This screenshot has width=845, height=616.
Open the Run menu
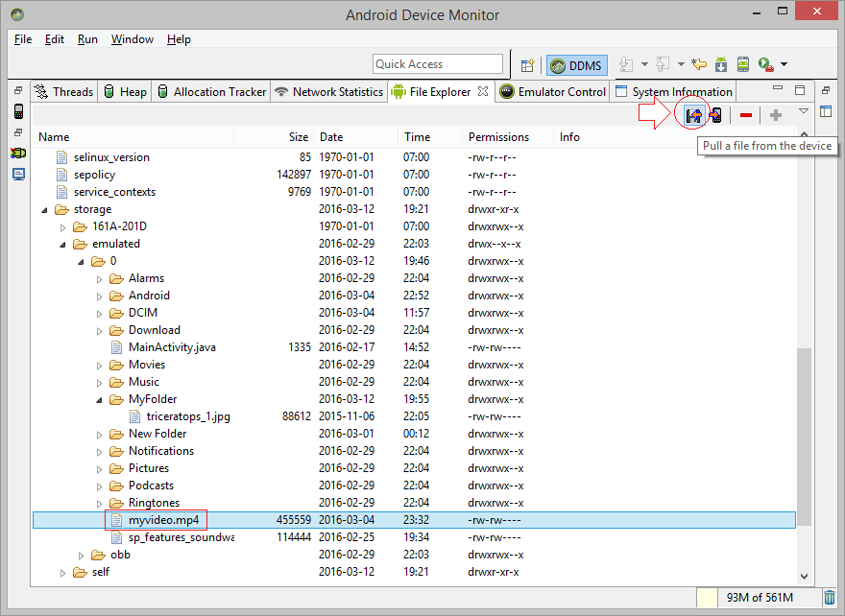point(87,39)
